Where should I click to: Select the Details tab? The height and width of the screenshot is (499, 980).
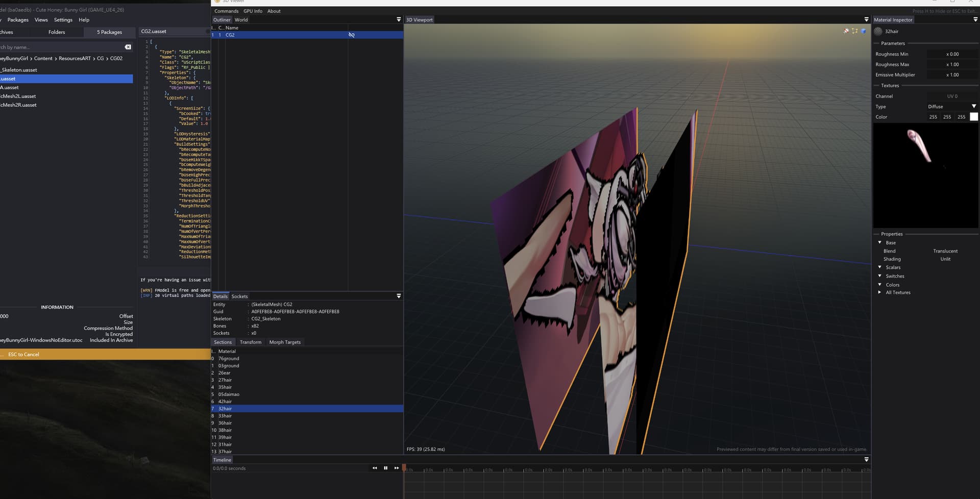[220, 296]
